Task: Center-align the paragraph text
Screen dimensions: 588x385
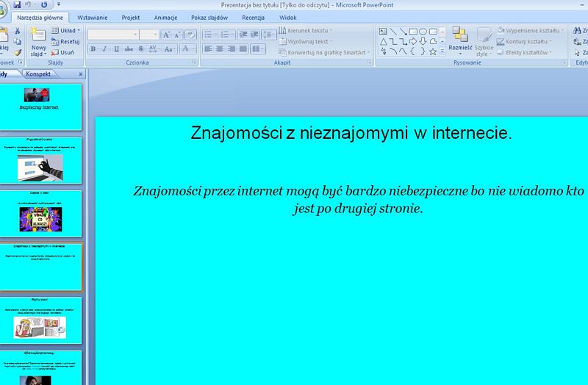Action: [x=220, y=49]
